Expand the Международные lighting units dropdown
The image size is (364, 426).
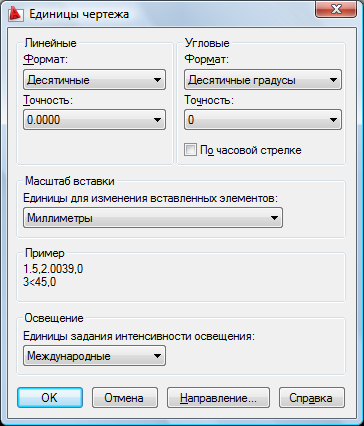[x=94, y=356]
